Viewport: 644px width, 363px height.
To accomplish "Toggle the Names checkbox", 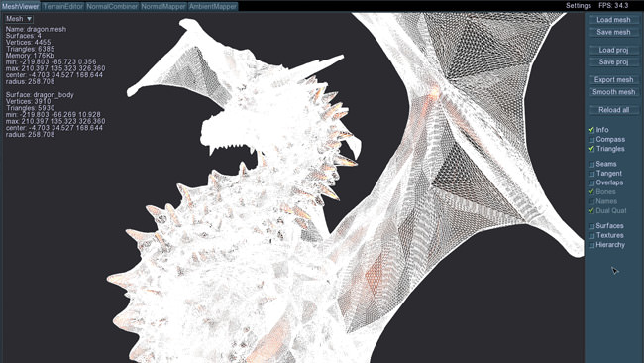I will click(x=591, y=201).
